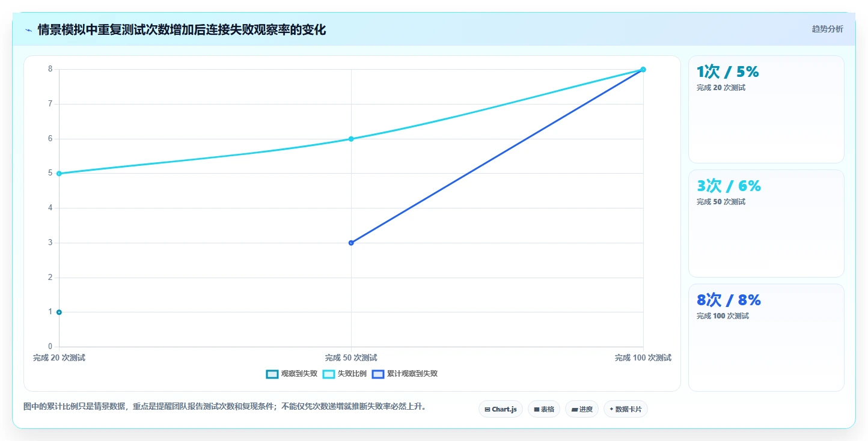868x441 pixels.
Task: Toggle the 累计观察到失败 legend swatch
Action: 377,374
